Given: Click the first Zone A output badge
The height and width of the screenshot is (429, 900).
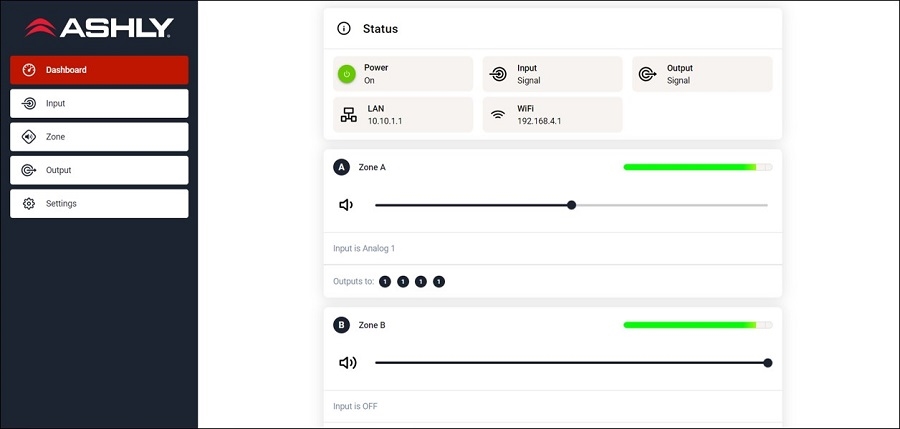Looking at the screenshot, I should pos(385,282).
